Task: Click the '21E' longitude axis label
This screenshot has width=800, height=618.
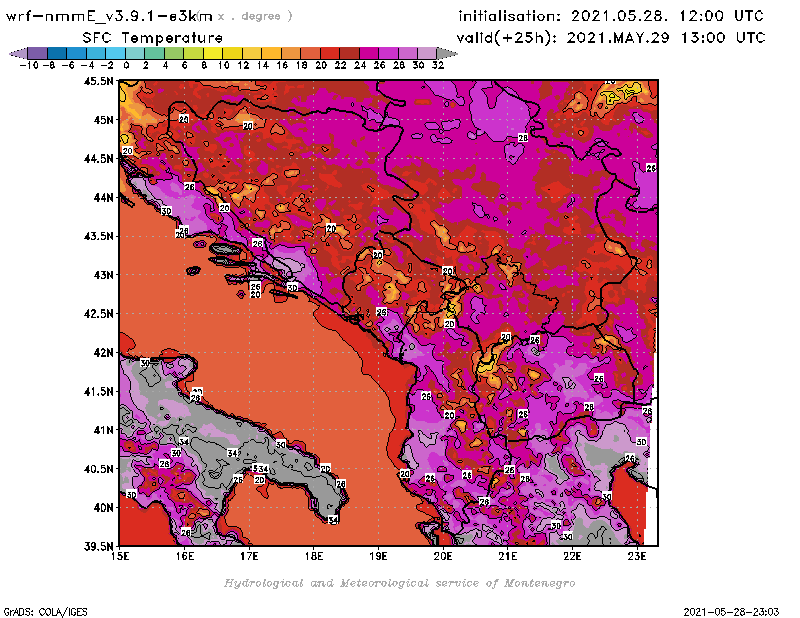Action: click(x=508, y=556)
